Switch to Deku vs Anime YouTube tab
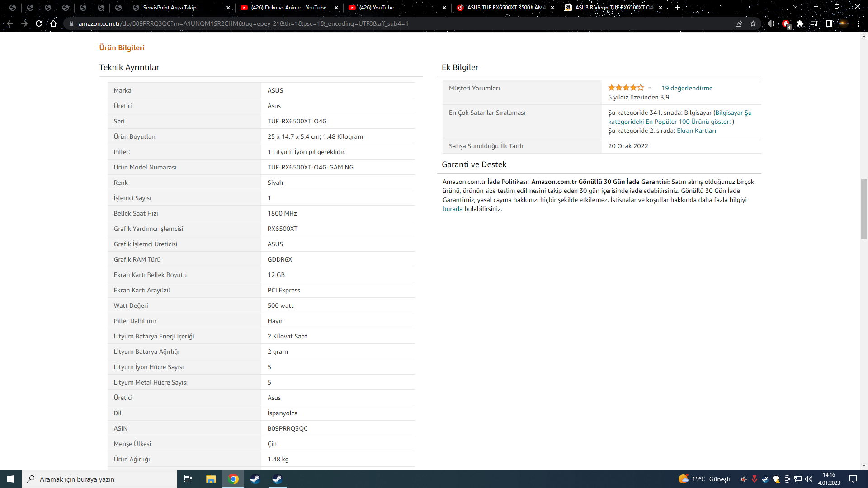The height and width of the screenshot is (488, 868). point(288,8)
